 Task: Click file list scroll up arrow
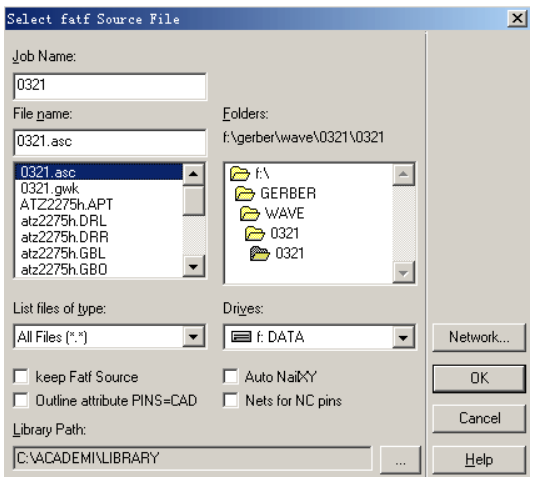click(193, 174)
